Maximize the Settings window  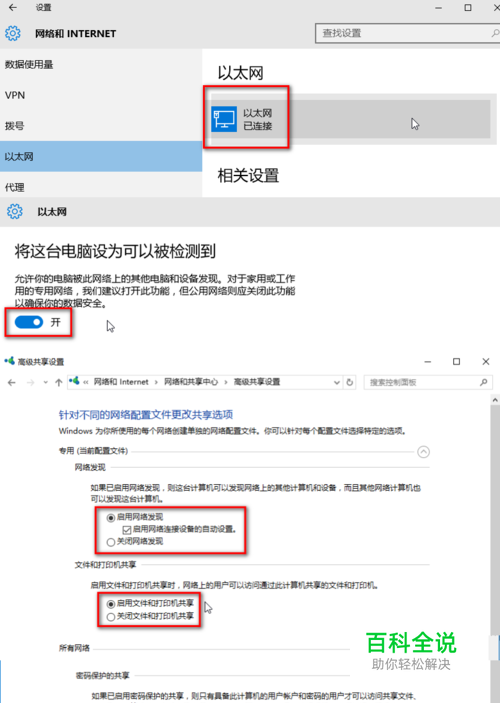pos(468,8)
